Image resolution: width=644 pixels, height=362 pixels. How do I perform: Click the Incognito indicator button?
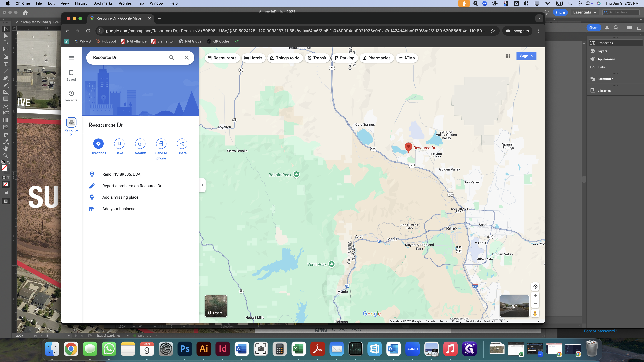point(517,31)
